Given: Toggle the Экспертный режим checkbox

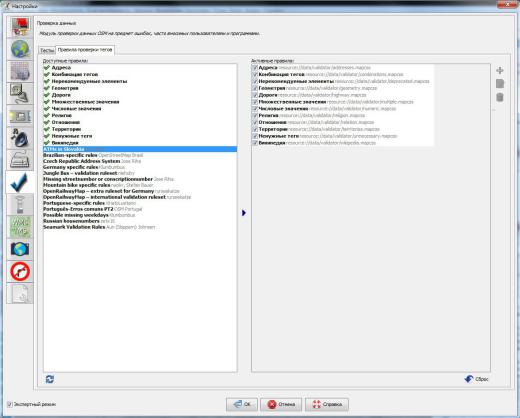Looking at the screenshot, I should (x=10, y=404).
